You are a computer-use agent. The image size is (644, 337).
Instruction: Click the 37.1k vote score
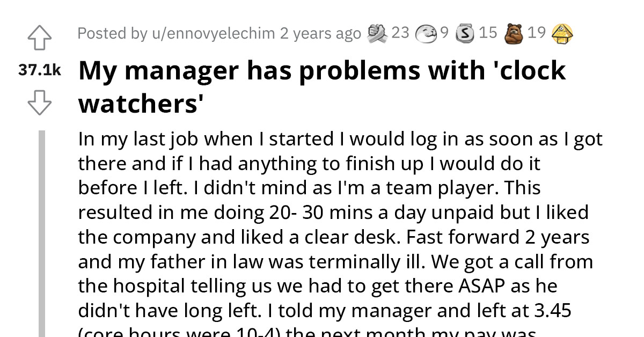[40, 69]
